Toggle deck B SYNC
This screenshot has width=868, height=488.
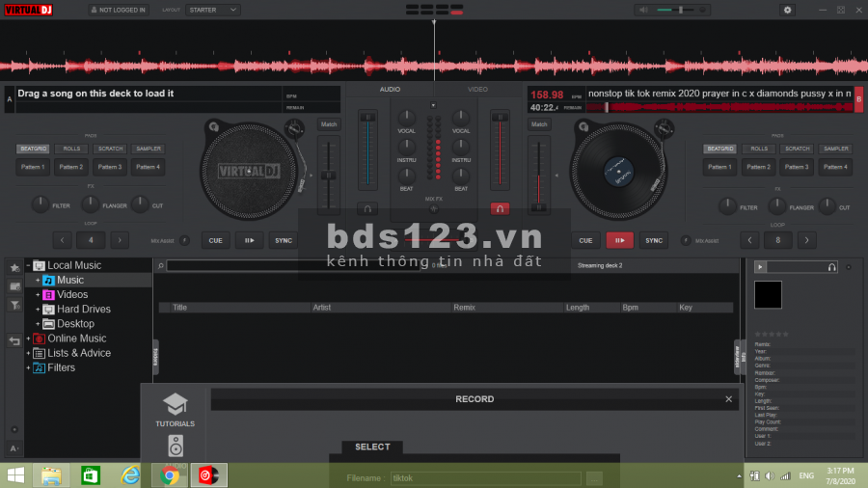coord(654,241)
